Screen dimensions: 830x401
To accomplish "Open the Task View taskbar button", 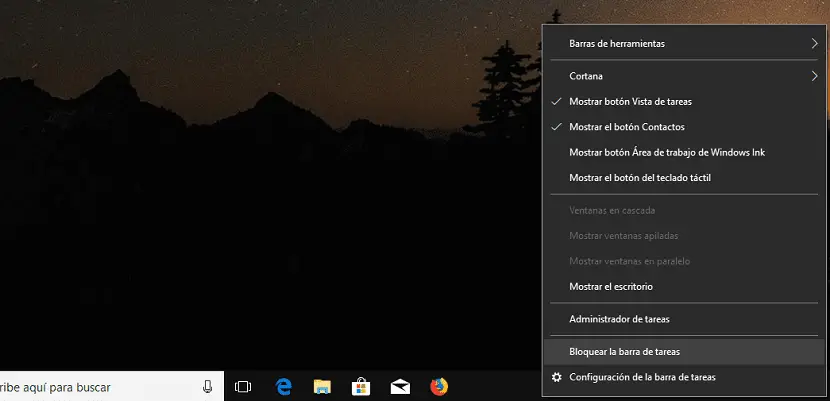I will (x=243, y=387).
